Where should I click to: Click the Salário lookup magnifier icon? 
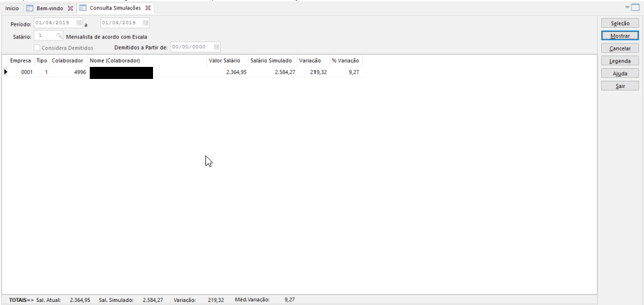tap(59, 36)
